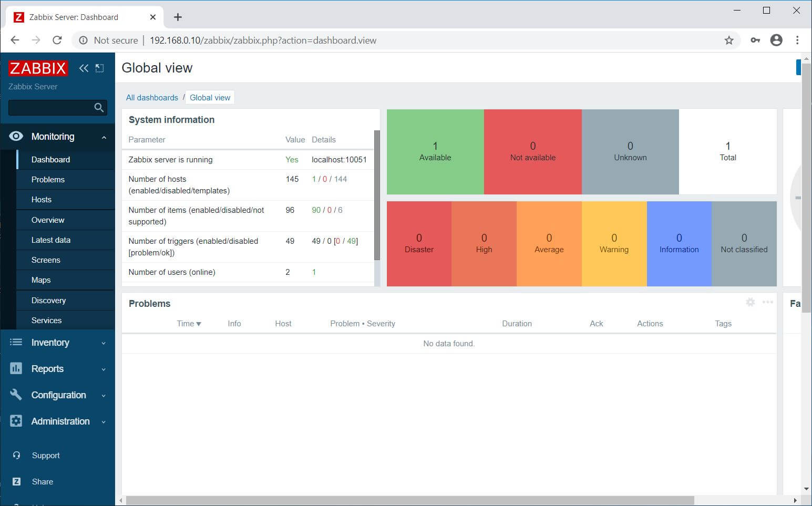Click the saved passwords key icon

(755, 40)
